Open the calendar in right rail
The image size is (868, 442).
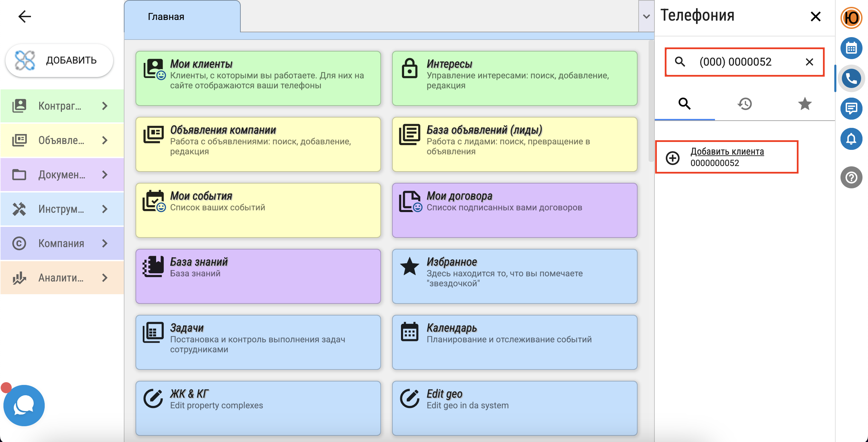pos(851,48)
